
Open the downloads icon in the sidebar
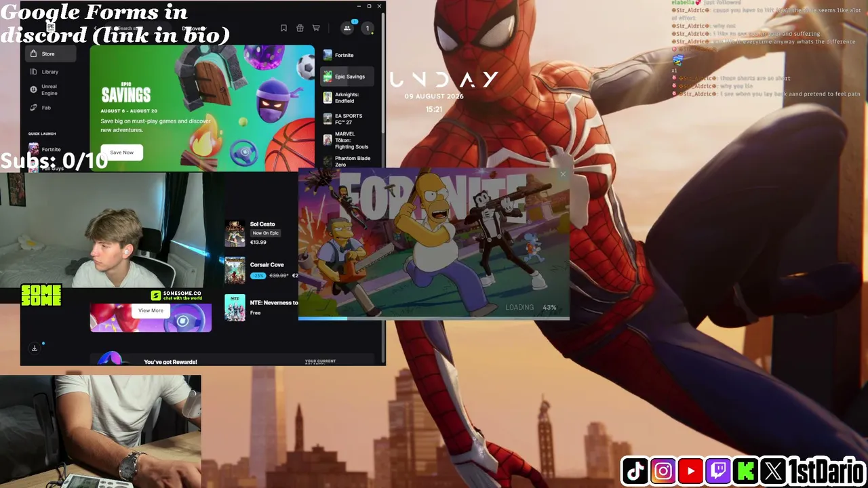[35, 348]
